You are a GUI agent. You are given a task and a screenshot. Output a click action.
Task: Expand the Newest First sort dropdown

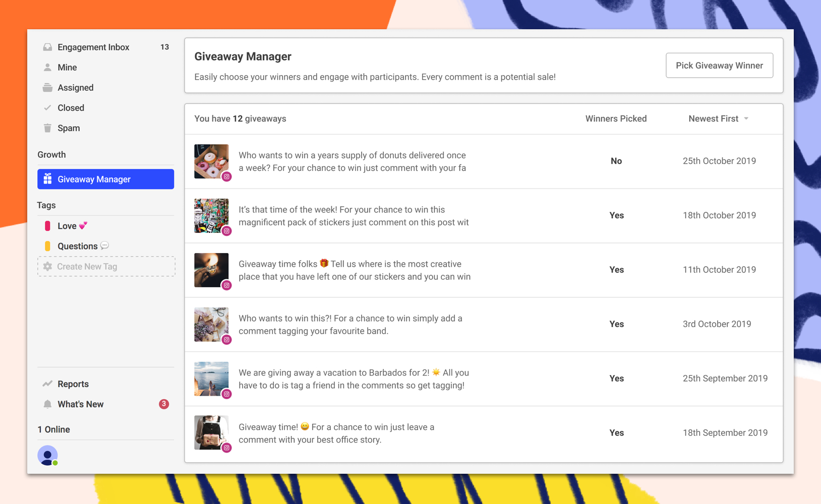pyautogui.click(x=719, y=119)
